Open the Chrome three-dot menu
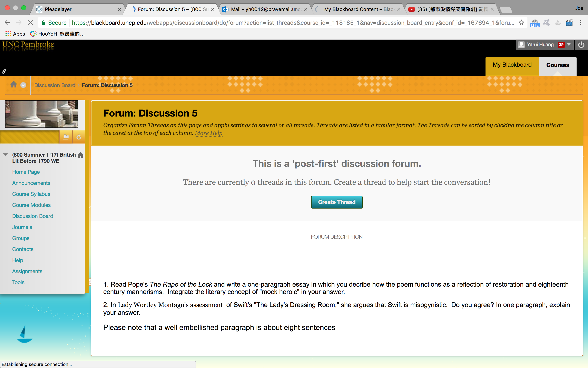The width and height of the screenshot is (588, 368). pos(580,23)
